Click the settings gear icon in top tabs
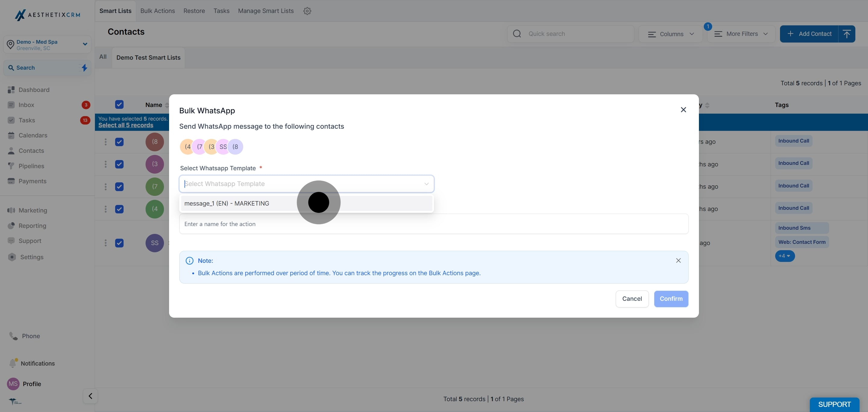This screenshot has height=412, width=868. pyautogui.click(x=307, y=11)
